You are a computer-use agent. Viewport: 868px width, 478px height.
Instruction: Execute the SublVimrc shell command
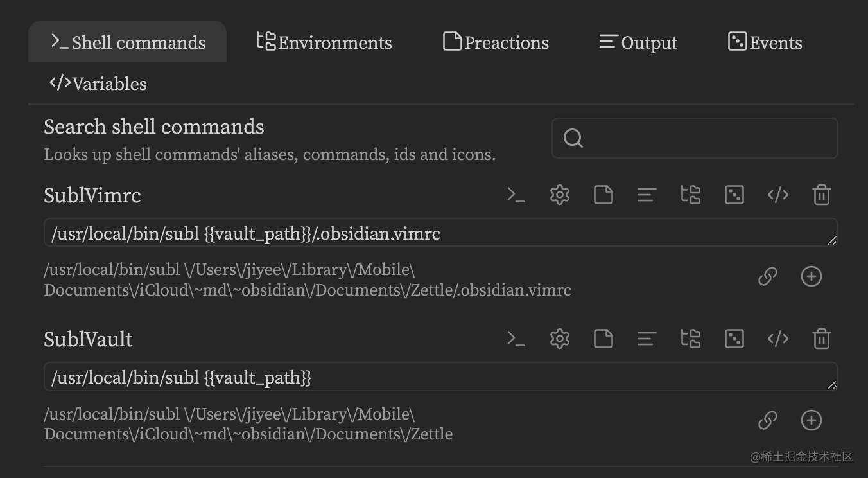click(x=516, y=195)
